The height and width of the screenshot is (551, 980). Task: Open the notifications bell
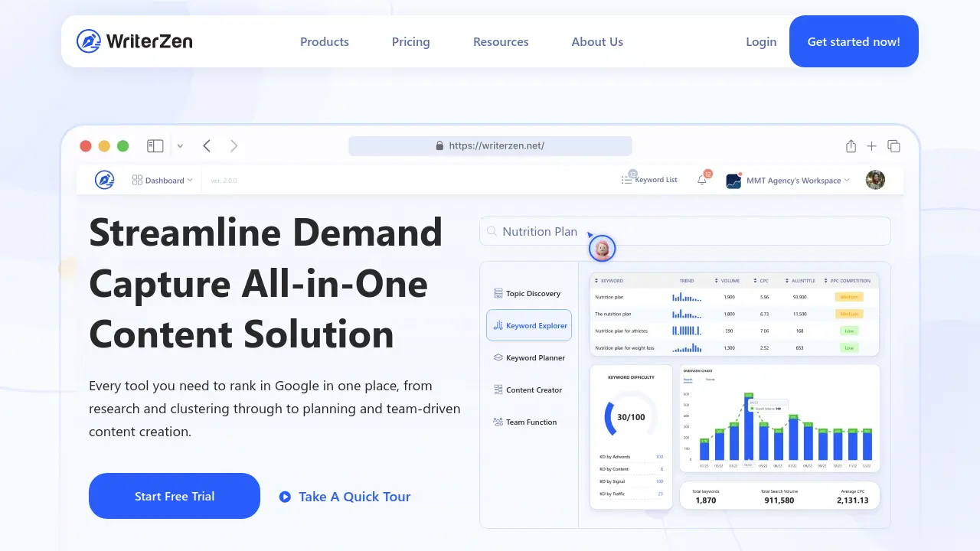tap(702, 180)
